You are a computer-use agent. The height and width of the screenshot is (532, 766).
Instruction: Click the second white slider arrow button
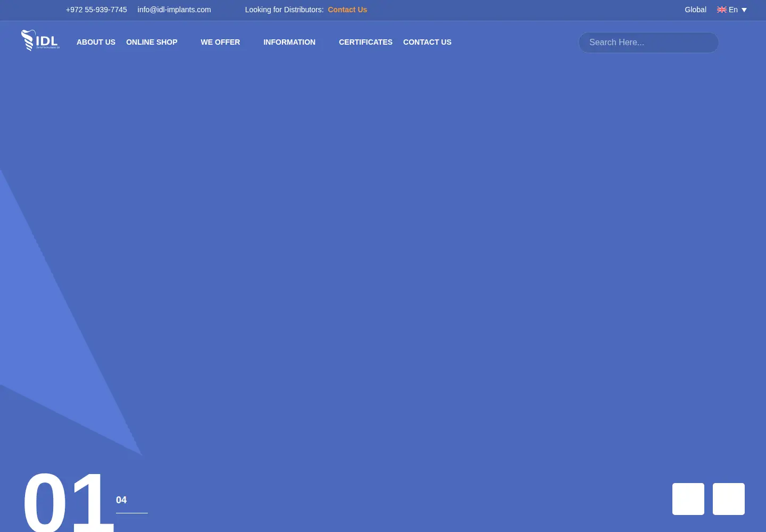[729, 499]
